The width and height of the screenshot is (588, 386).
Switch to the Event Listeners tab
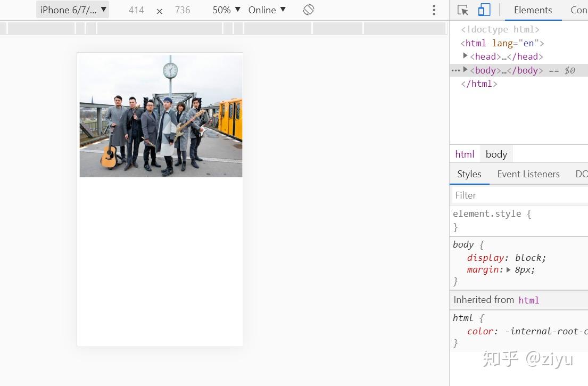(528, 174)
